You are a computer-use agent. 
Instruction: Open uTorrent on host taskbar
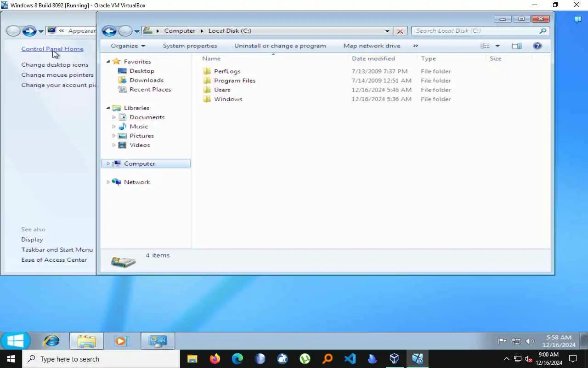point(305,359)
